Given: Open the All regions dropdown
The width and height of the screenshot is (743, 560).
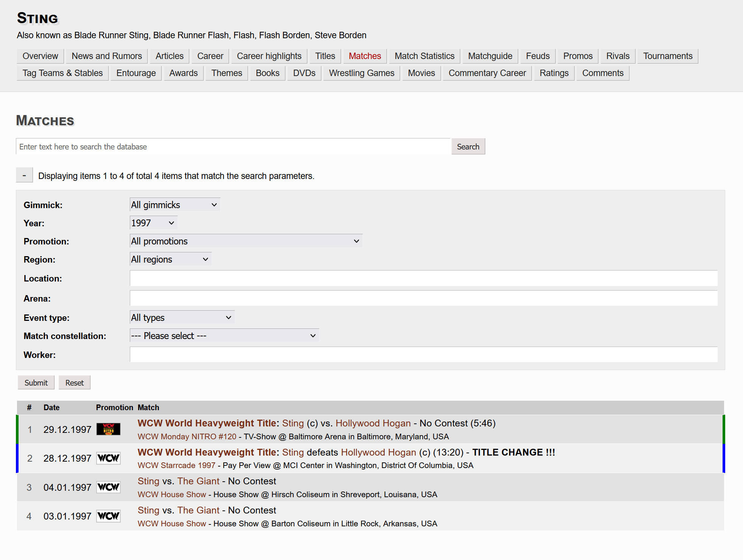Looking at the screenshot, I should pos(170,259).
